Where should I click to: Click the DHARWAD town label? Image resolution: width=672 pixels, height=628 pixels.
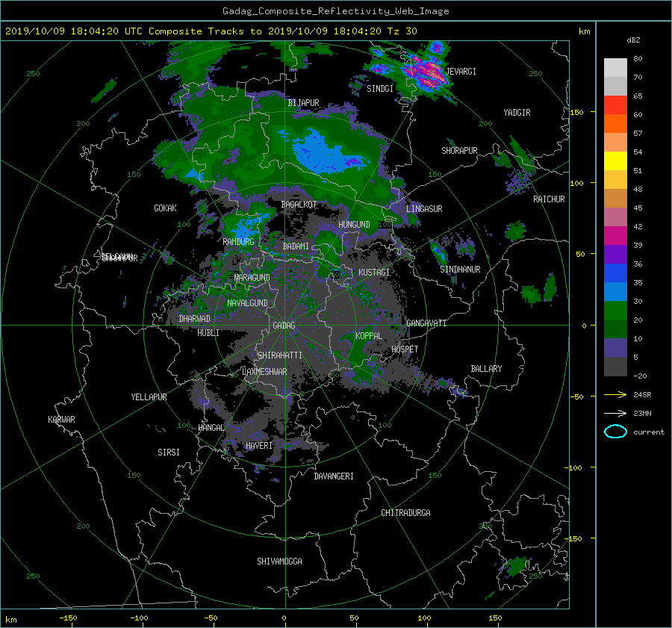[x=194, y=319]
